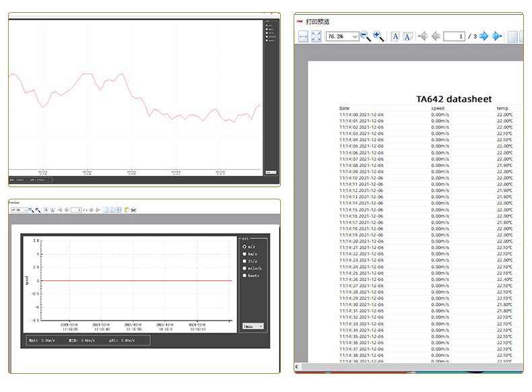Jump to first page in print preview

422,36
